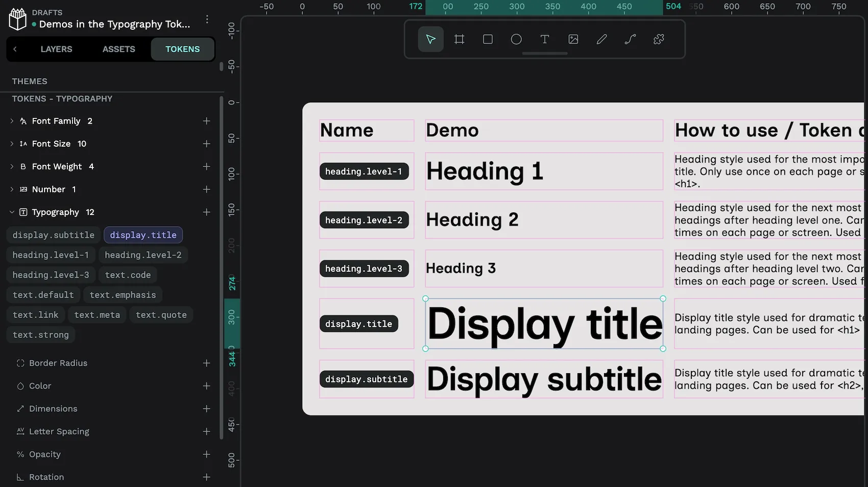The width and height of the screenshot is (868, 487).
Task: Open the file options three-dot menu
Action: (207, 19)
